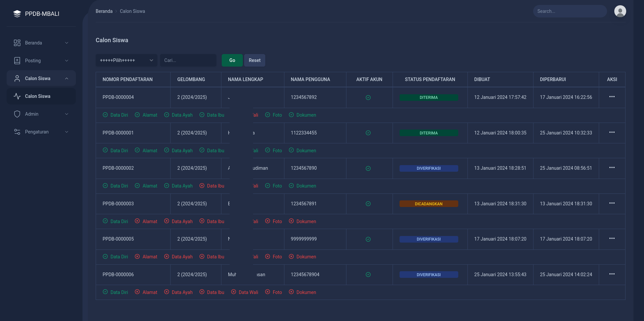Viewport: 644px width, 321px height.
Task: Open the Pengaturan sidebar menu
Action: (41, 132)
